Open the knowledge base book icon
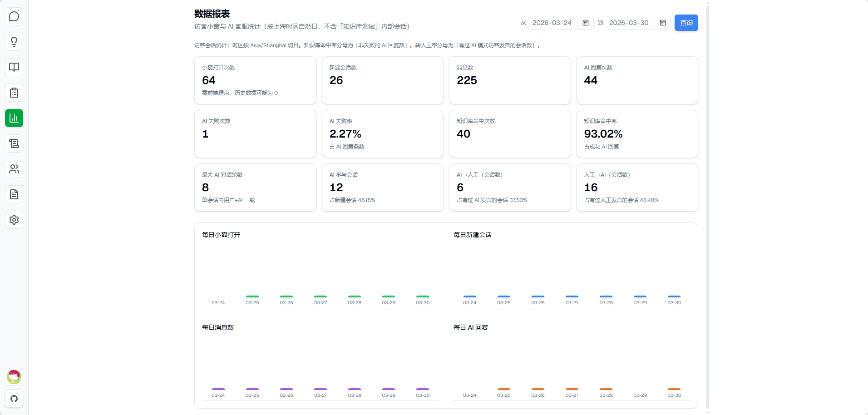868x415 pixels. coord(14,67)
